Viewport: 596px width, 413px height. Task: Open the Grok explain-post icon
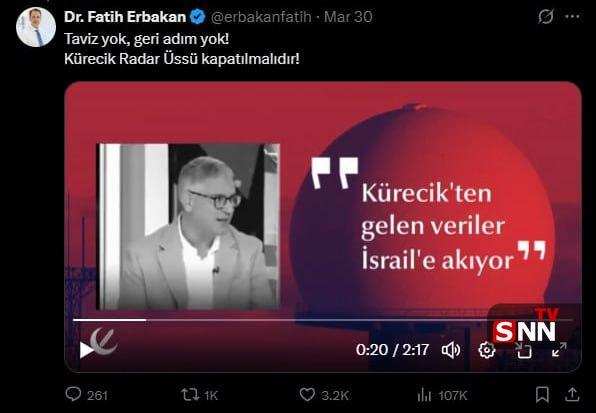(x=546, y=17)
